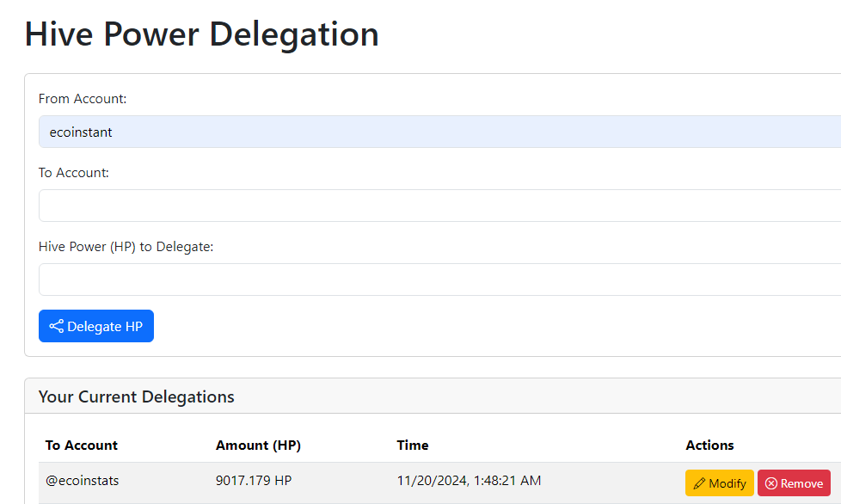The width and height of the screenshot is (841, 504).
Task: Click the Your Current Delegations heading
Action: point(136,396)
